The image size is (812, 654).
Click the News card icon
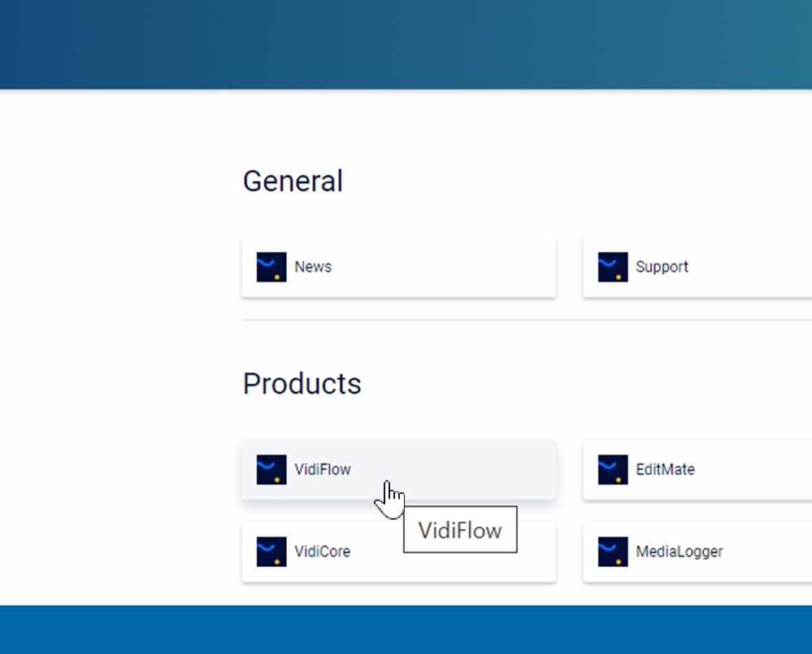click(x=271, y=267)
